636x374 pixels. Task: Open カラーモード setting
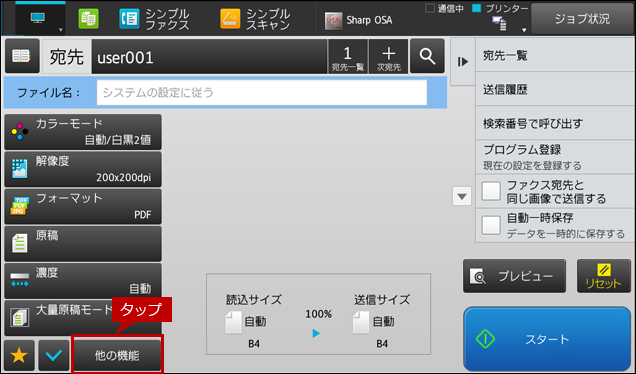pos(83,132)
